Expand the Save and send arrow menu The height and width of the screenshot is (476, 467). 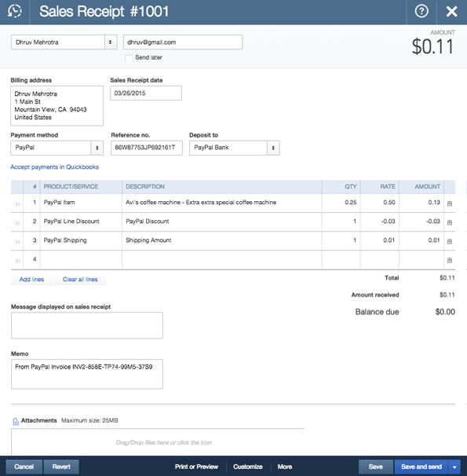pos(454,467)
